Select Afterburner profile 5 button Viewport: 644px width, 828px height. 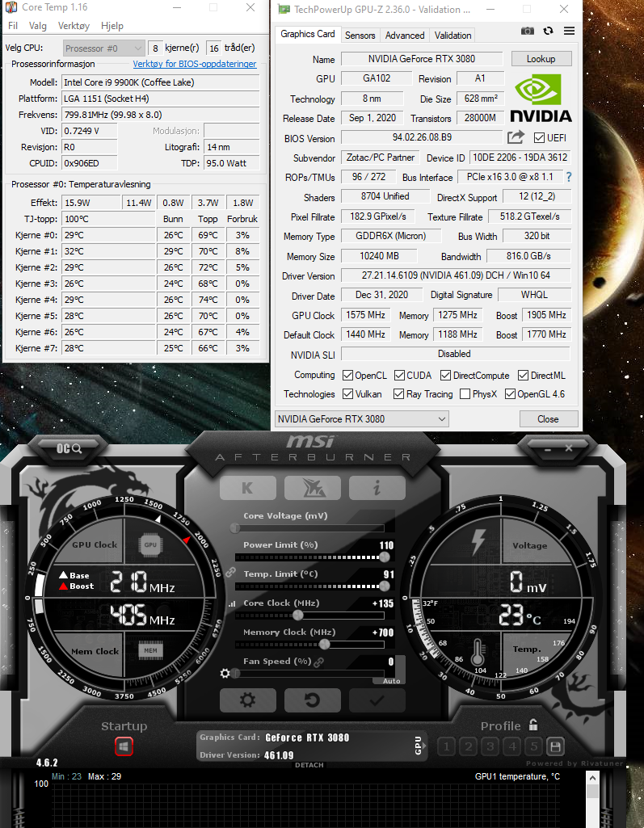[534, 746]
